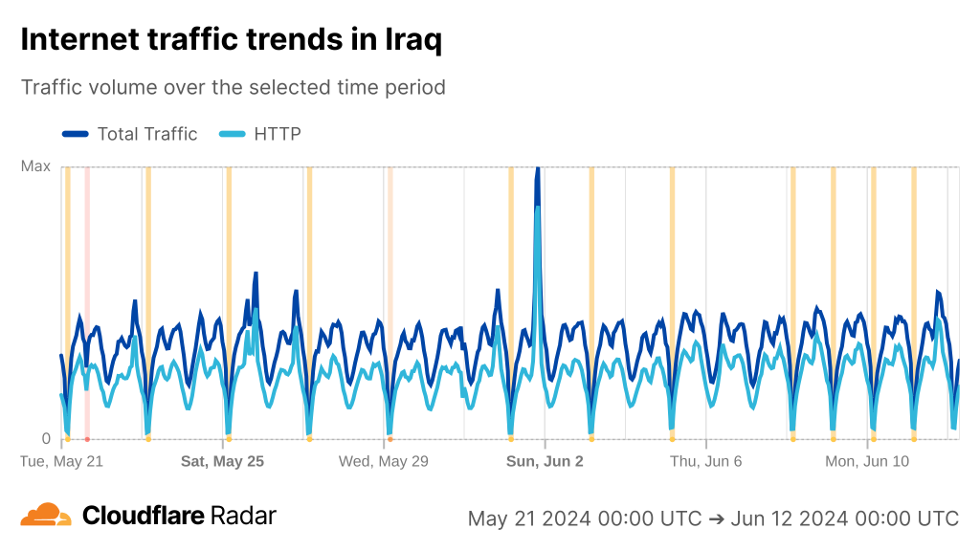Click the 0 y-axis label
The height and width of the screenshot is (551, 980).
tap(45, 439)
